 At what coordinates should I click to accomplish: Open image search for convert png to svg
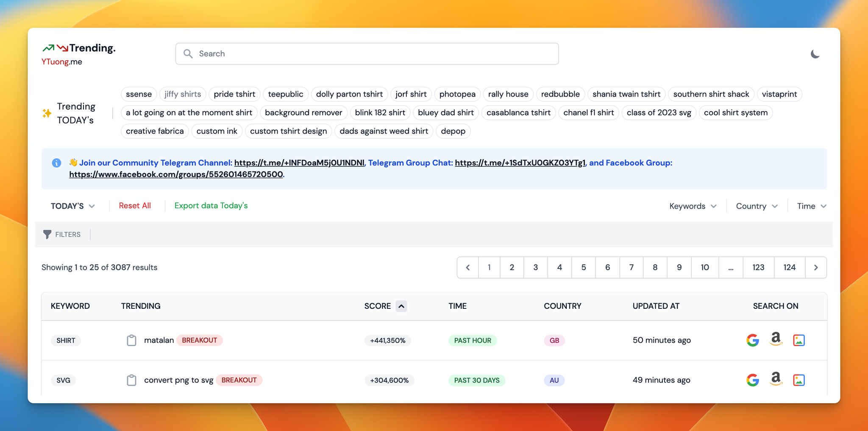pos(799,380)
